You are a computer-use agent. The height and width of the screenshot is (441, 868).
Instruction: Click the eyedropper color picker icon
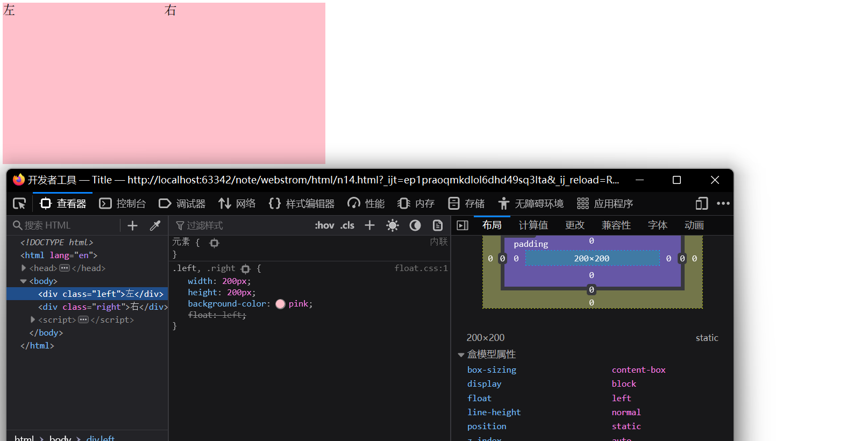pos(155,225)
